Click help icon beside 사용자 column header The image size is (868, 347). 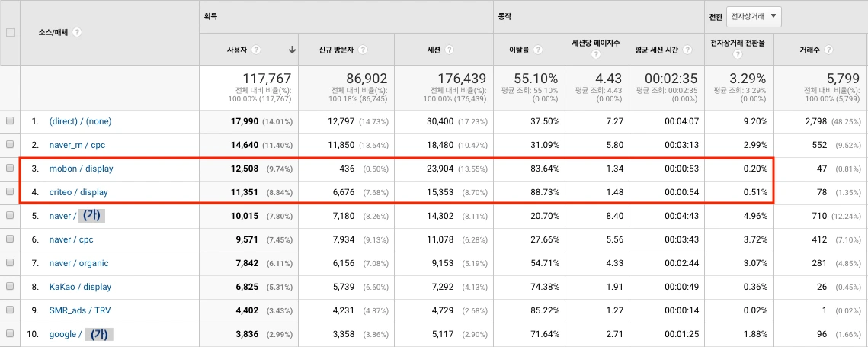pyautogui.click(x=256, y=50)
